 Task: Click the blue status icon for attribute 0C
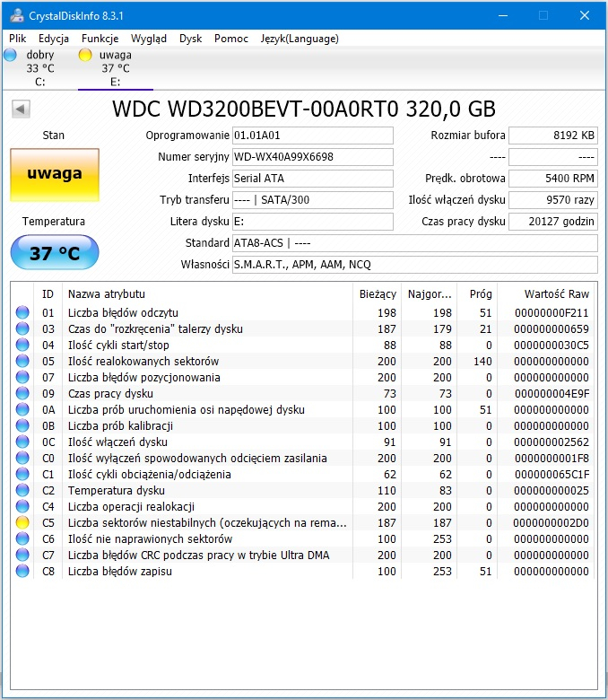pyautogui.click(x=22, y=442)
